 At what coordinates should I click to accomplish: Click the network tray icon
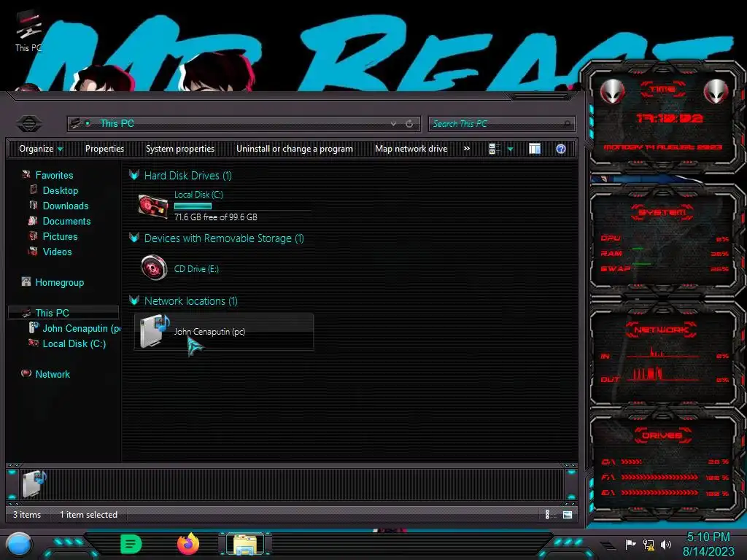click(x=649, y=544)
